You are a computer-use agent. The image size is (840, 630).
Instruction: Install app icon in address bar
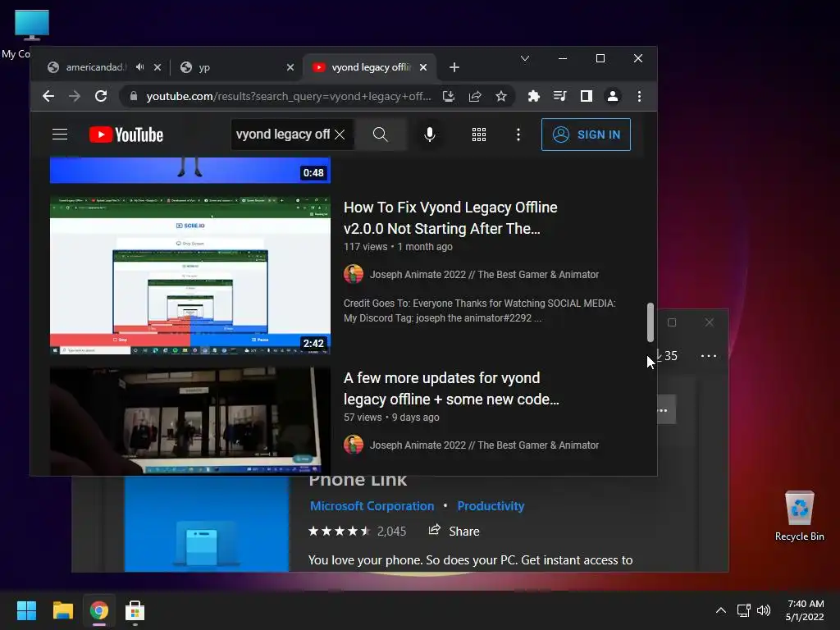[449, 96]
